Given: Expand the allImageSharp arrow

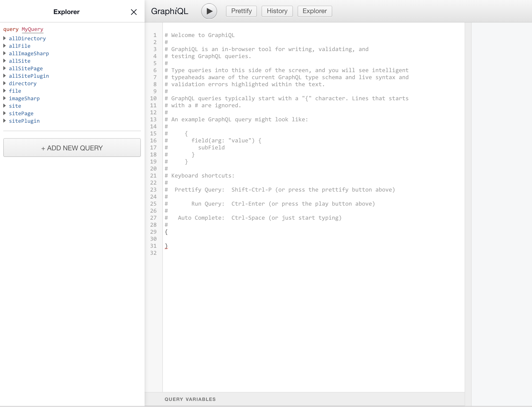Looking at the screenshot, I should point(5,53).
